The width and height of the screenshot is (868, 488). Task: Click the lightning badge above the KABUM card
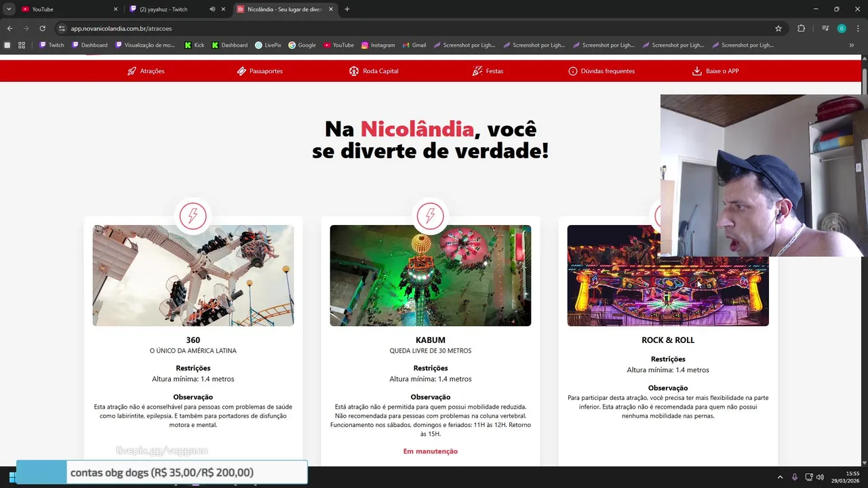(x=430, y=216)
